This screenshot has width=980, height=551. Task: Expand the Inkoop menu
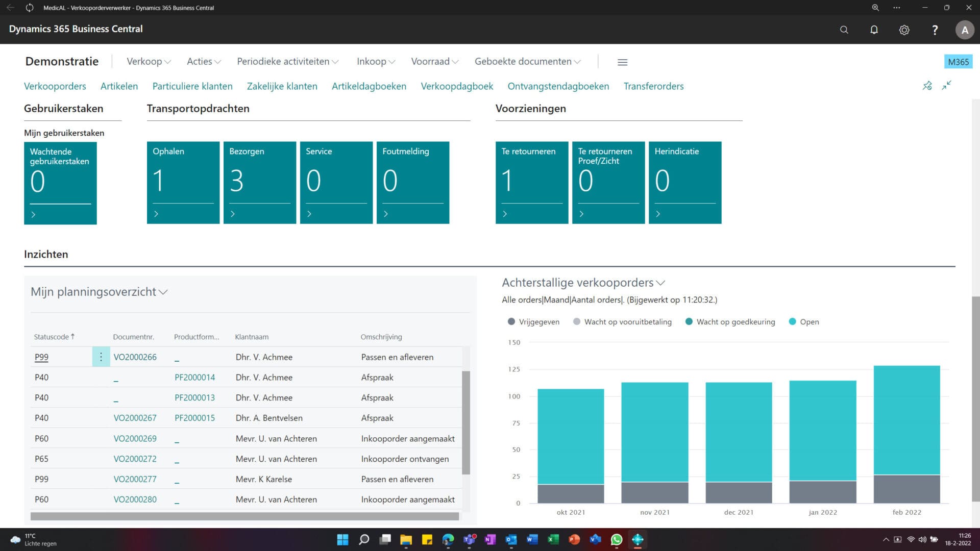[376, 61]
